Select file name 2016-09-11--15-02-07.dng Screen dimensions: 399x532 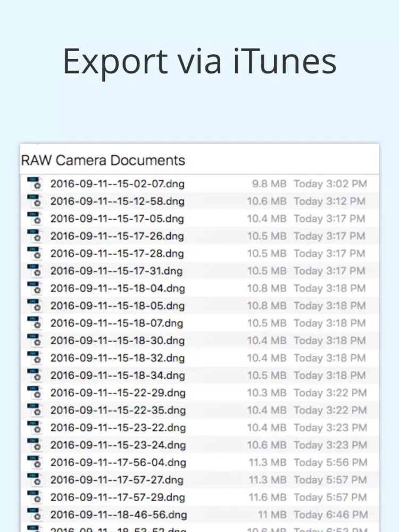(x=118, y=184)
